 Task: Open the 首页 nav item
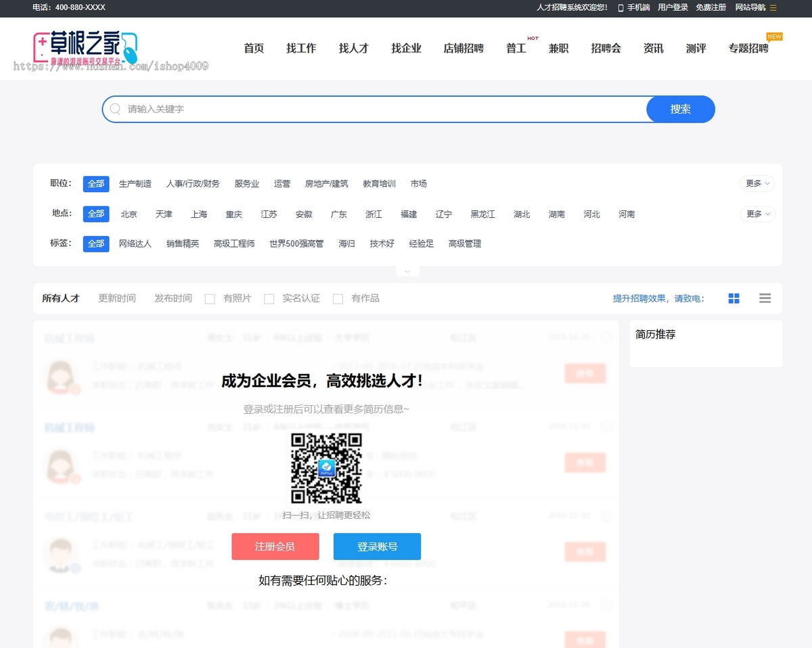254,48
